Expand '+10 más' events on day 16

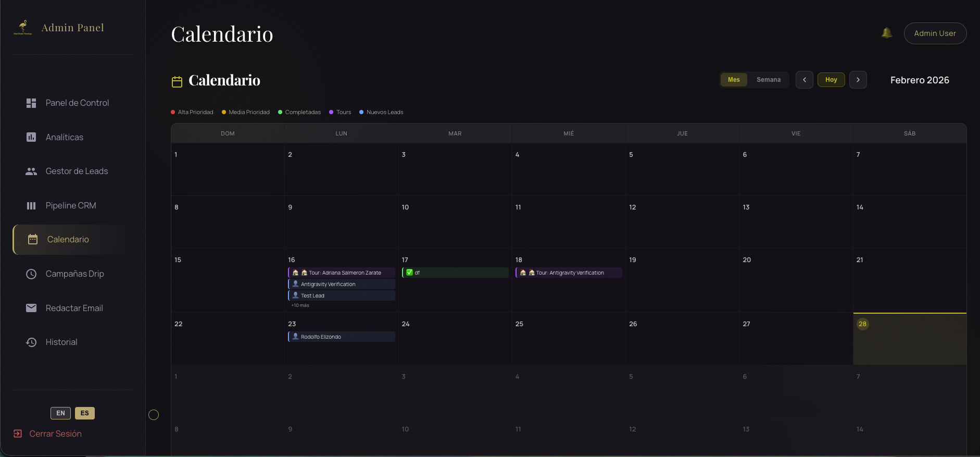(x=300, y=305)
